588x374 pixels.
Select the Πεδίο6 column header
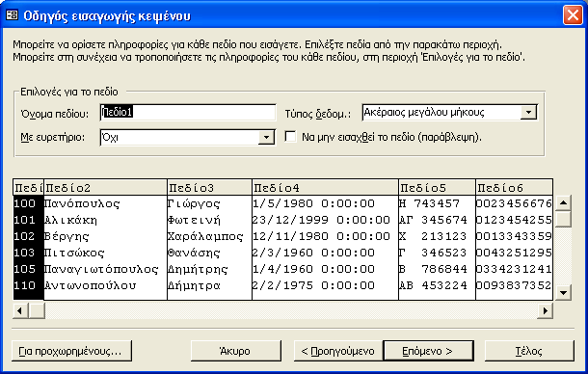click(x=514, y=187)
